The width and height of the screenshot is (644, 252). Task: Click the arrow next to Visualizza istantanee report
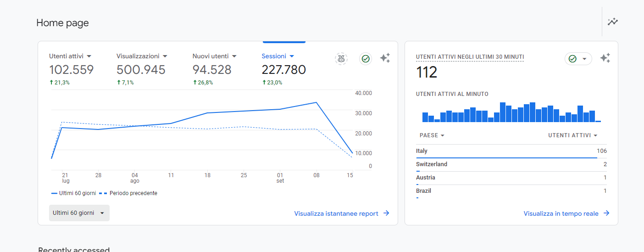click(386, 213)
